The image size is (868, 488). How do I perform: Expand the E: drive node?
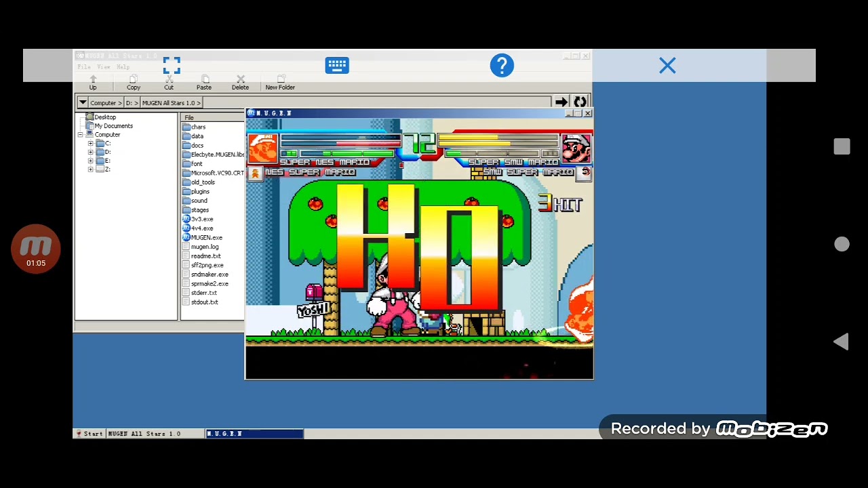click(x=90, y=161)
